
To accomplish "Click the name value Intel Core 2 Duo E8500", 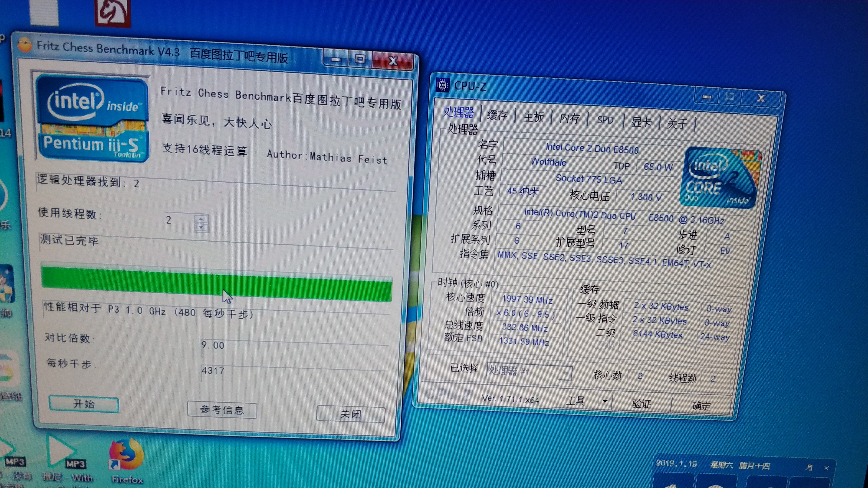I will pyautogui.click(x=592, y=148).
